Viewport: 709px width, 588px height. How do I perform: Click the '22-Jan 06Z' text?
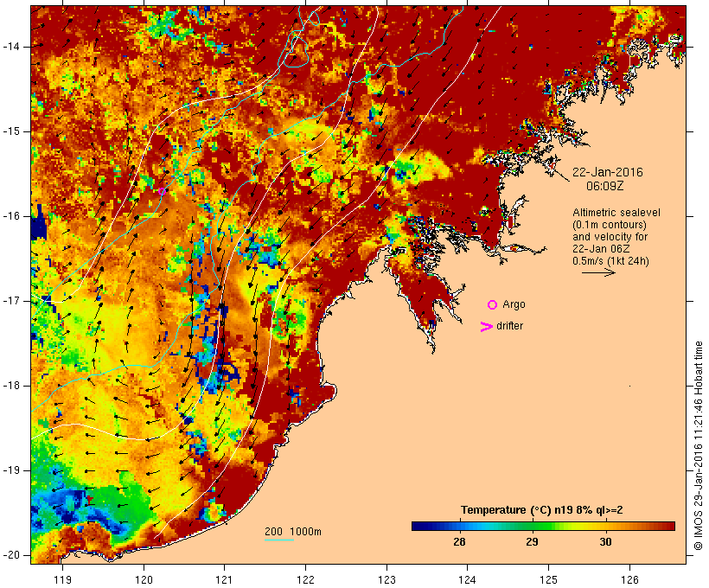[x=601, y=249]
